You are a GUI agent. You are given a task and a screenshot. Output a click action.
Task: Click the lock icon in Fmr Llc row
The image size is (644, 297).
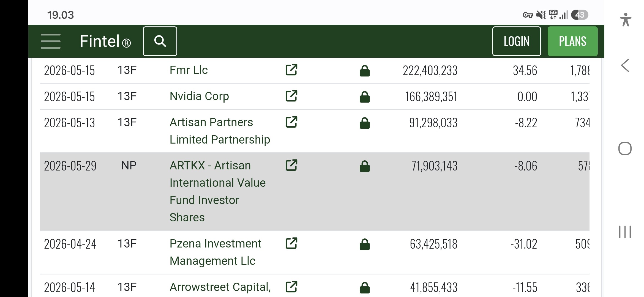(x=365, y=71)
